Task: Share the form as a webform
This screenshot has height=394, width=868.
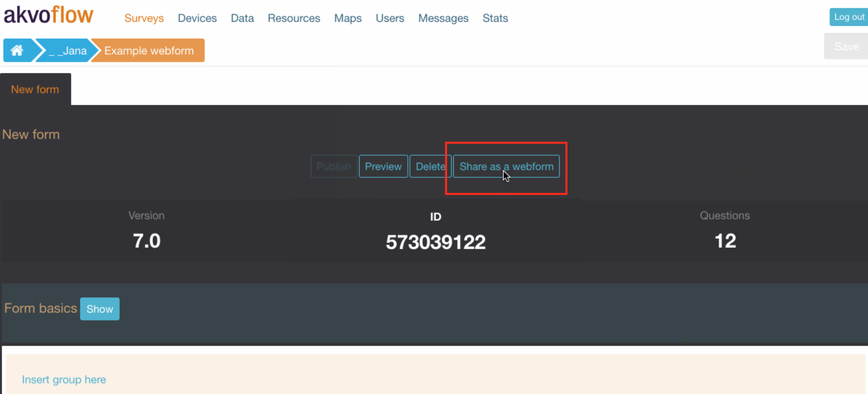Action: tap(506, 166)
